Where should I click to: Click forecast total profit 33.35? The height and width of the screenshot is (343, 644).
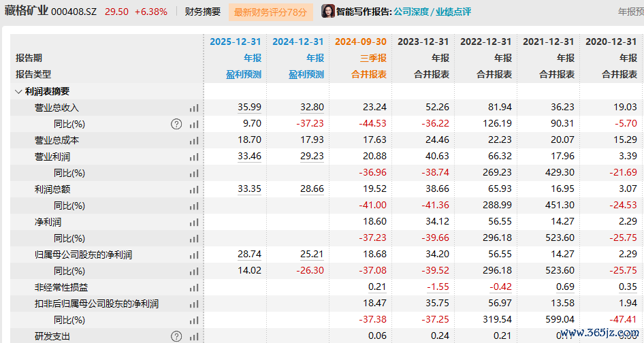[249, 189]
